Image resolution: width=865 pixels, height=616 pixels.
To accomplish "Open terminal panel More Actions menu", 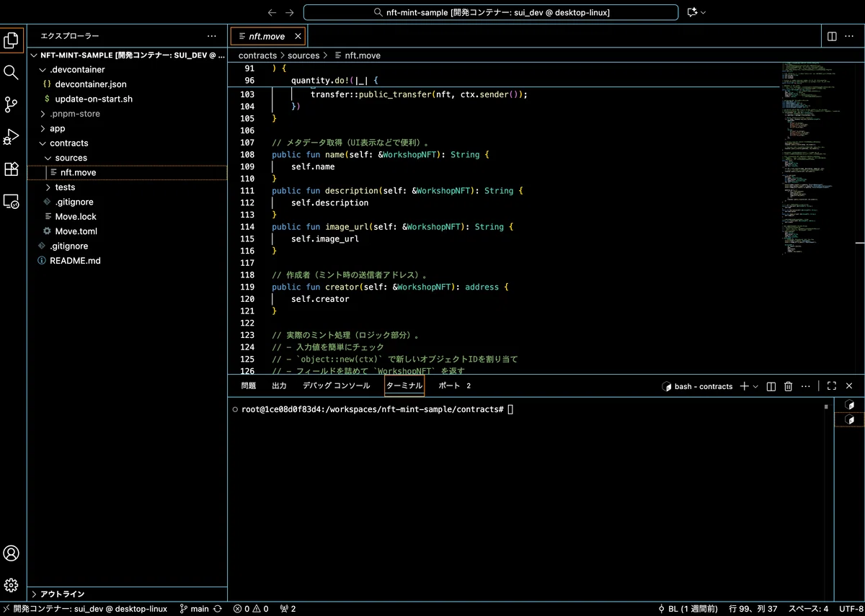I will tap(806, 386).
